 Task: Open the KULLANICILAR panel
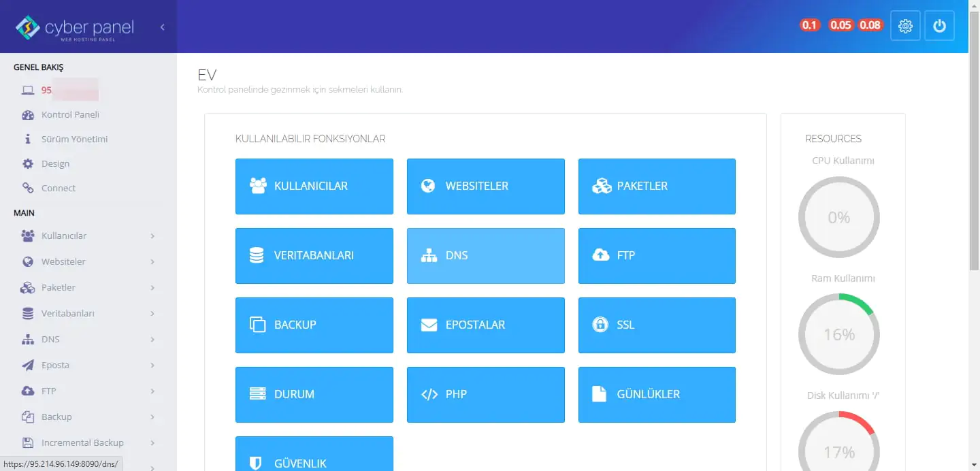tap(314, 186)
